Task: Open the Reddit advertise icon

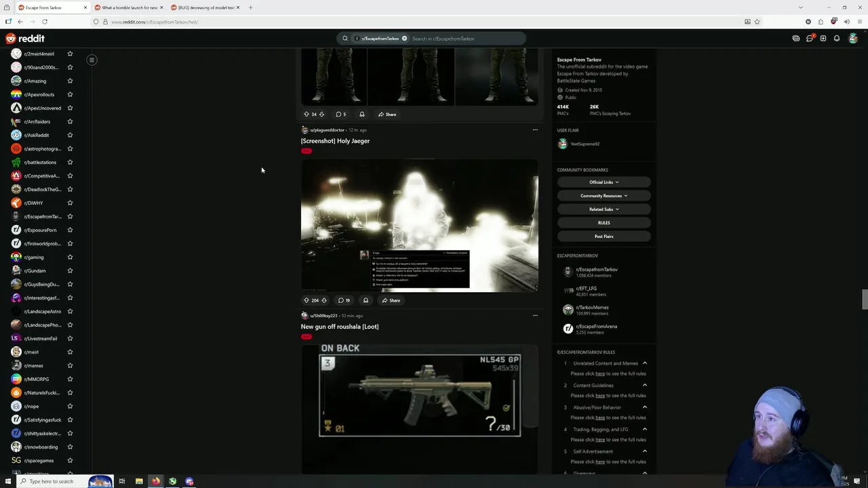Action: (x=796, y=39)
